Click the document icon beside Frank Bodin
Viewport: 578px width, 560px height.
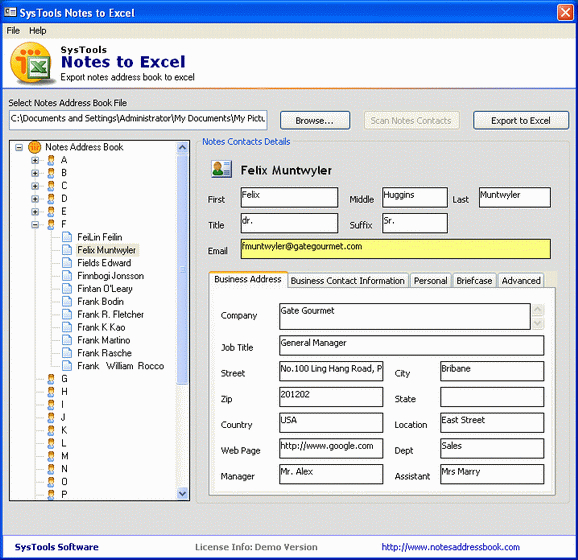tap(67, 302)
